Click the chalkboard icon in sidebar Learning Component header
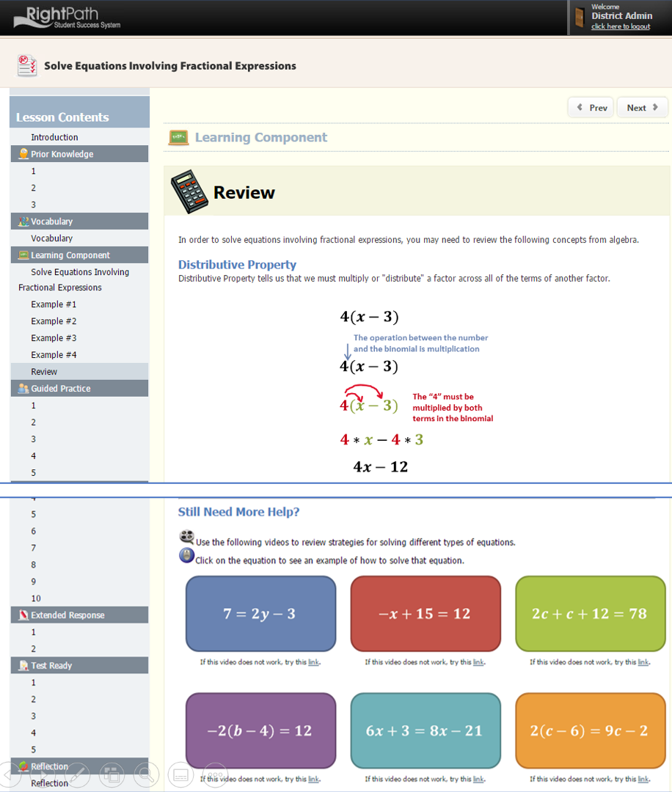The height and width of the screenshot is (792, 672). [x=23, y=255]
